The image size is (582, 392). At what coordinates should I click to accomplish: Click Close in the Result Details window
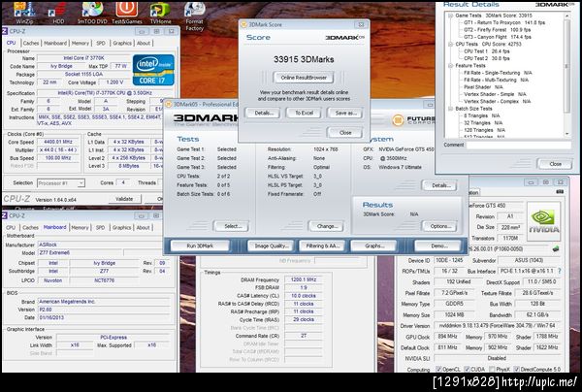(555, 164)
